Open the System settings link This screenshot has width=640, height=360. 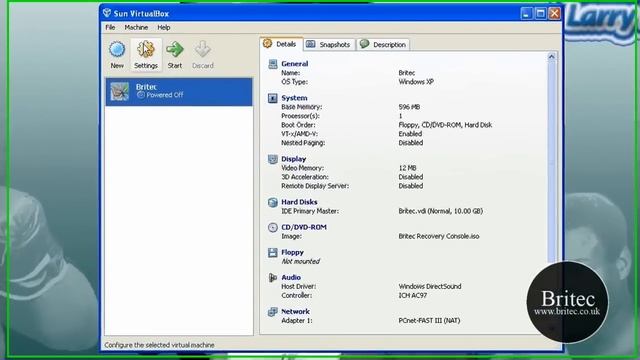pyautogui.click(x=294, y=98)
